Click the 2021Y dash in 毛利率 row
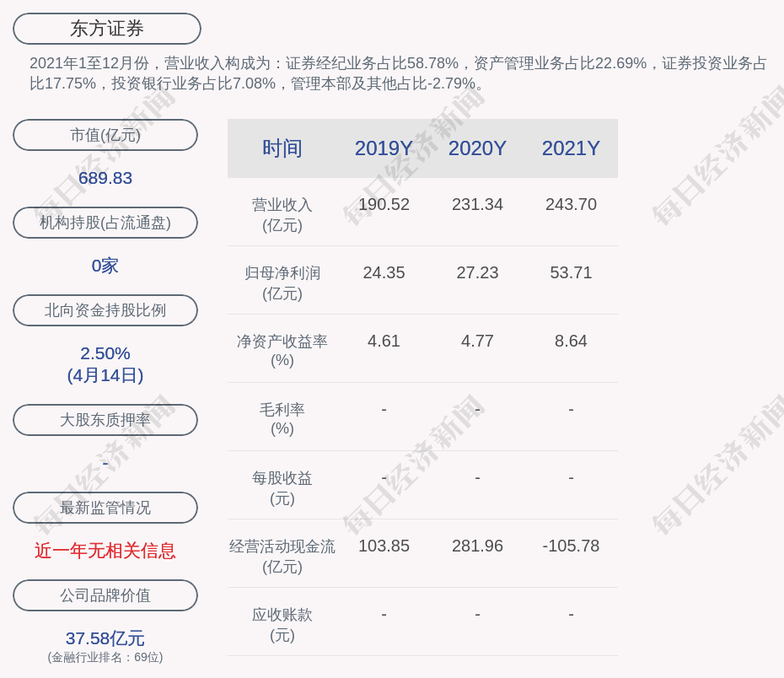 point(571,410)
